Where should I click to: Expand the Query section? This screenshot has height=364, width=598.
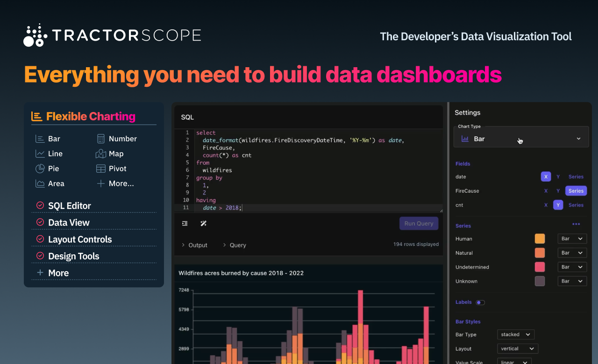[x=234, y=245]
